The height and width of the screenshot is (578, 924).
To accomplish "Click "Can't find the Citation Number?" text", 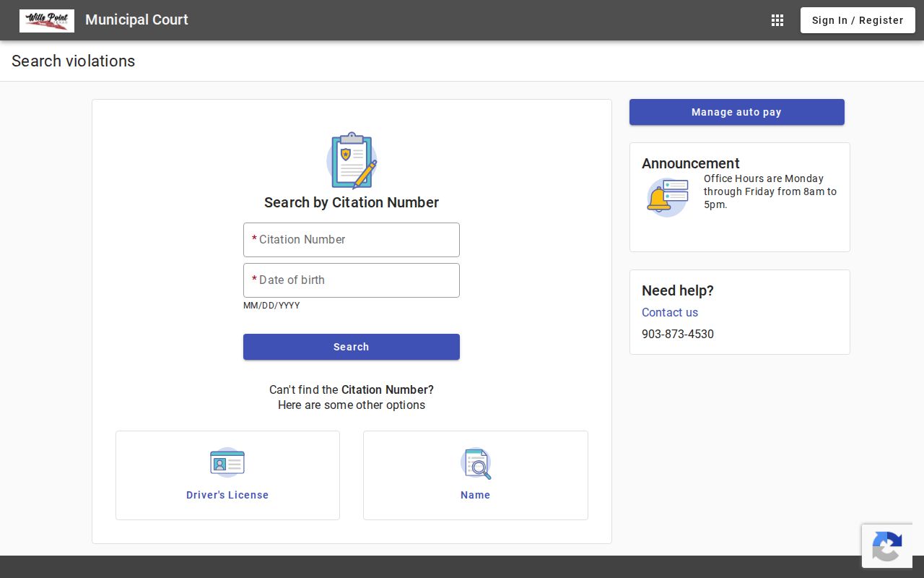I will point(352,389).
